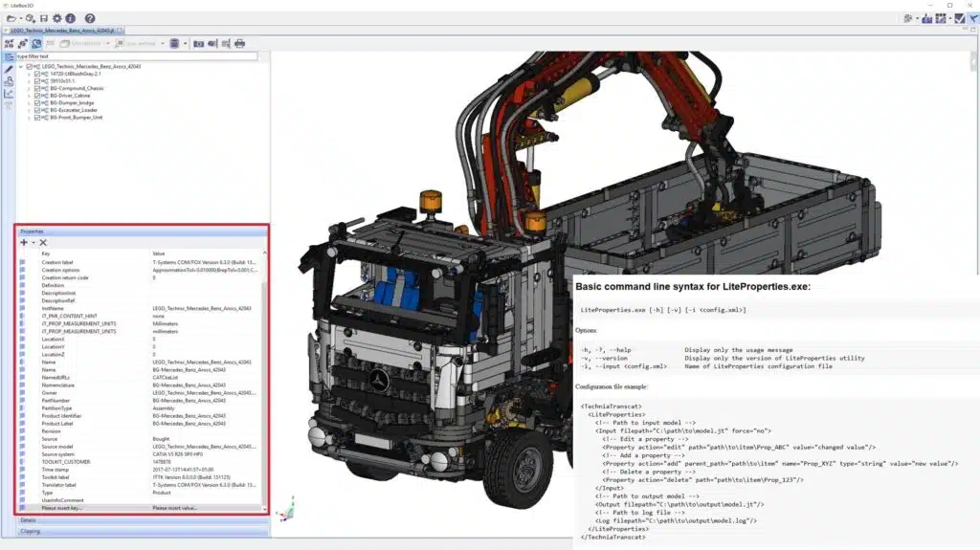Click the add-model icon with plus sign
Image resolution: width=980 pixels, height=550 pixels.
tap(30, 19)
